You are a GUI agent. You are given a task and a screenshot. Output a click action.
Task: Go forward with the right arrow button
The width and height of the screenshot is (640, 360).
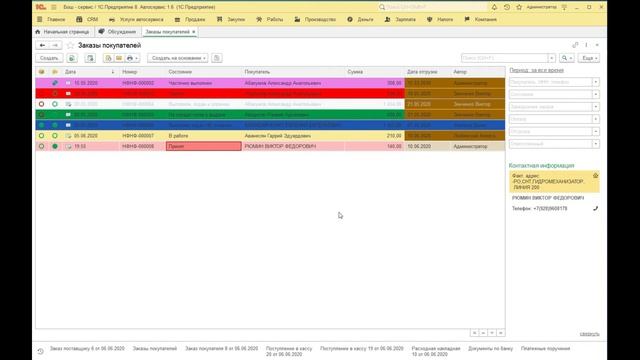pyautogui.click(x=55, y=45)
